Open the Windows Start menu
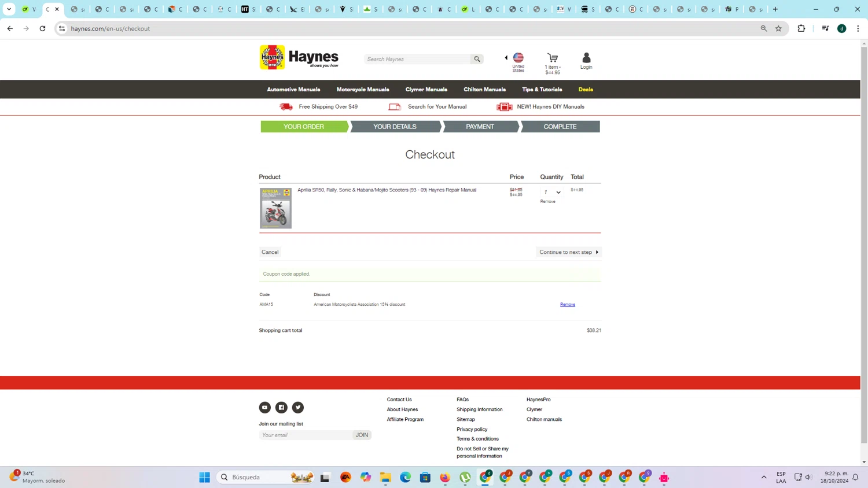Viewport: 868px width, 488px height. point(204,477)
